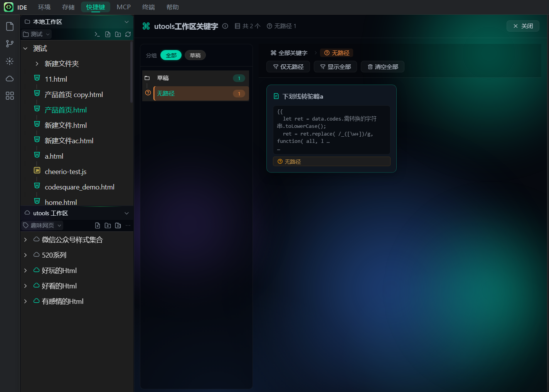This screenshot has height=392, width=549.
Task: Select the 草稿 row in the group list
Action: (x=195, y=78)
